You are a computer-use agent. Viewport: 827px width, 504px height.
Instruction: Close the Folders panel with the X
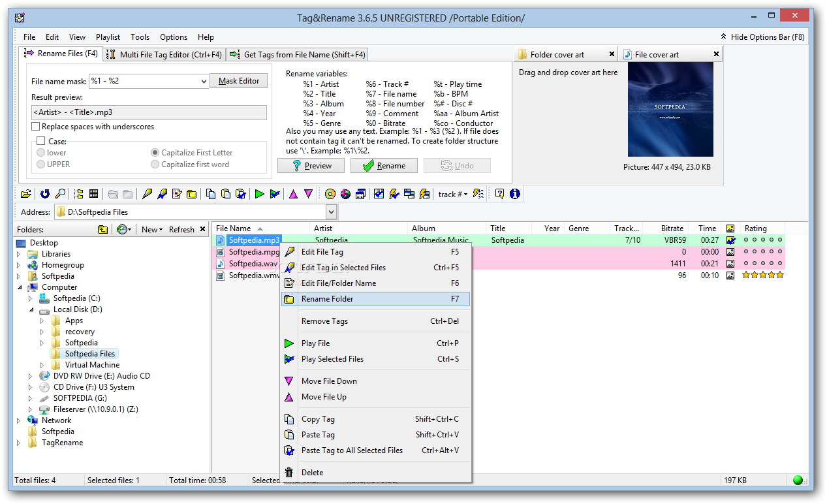(202, 229)
